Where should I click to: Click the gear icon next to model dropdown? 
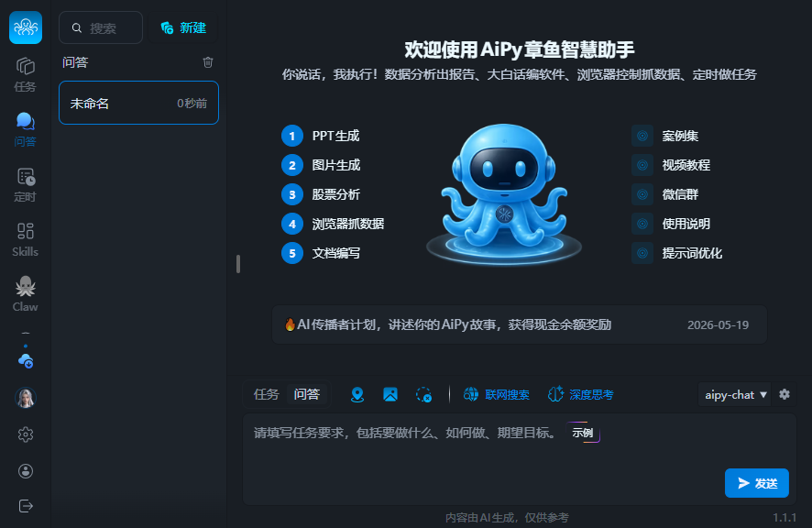pyautogui.click(x=785, y=394)
